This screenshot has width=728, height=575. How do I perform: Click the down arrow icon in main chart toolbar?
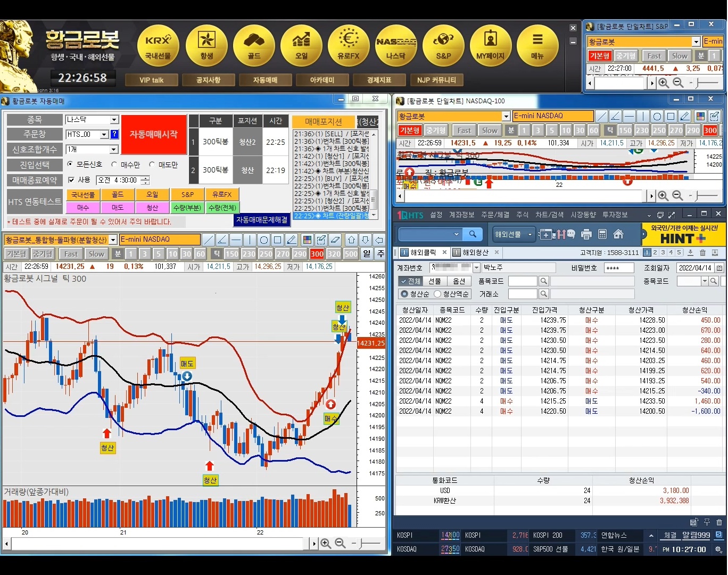click(x=365, y=240)
